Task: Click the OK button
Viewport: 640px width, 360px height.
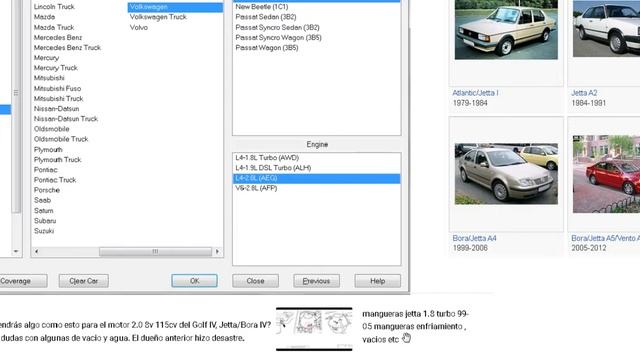Action: (194, 281)
